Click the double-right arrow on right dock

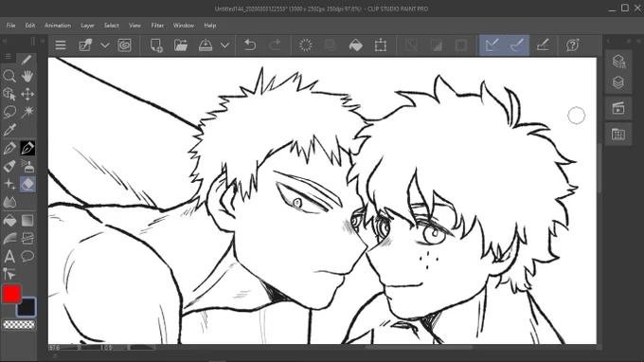629,41
